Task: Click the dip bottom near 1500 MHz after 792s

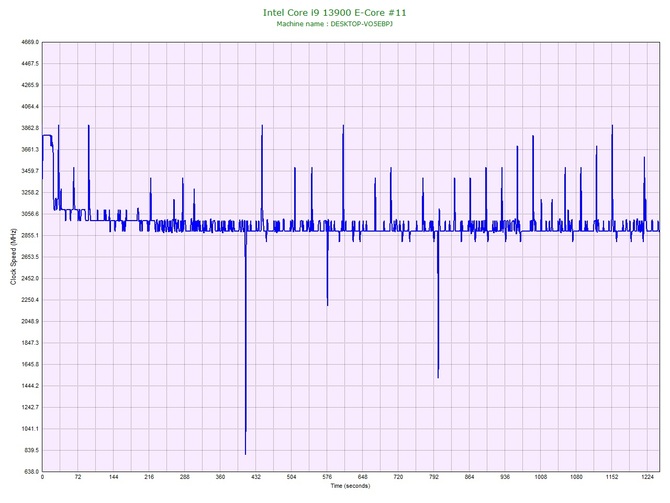Action: tap(438, 376)
